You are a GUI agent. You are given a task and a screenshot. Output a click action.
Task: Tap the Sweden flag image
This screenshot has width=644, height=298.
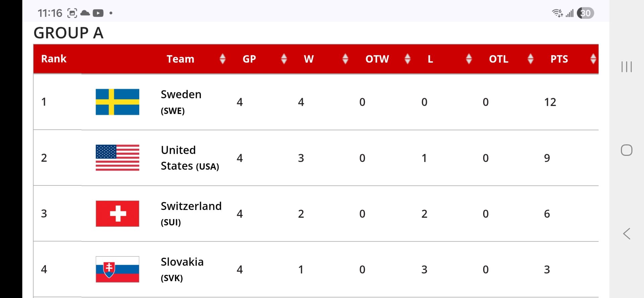click(x=117, y=102)
